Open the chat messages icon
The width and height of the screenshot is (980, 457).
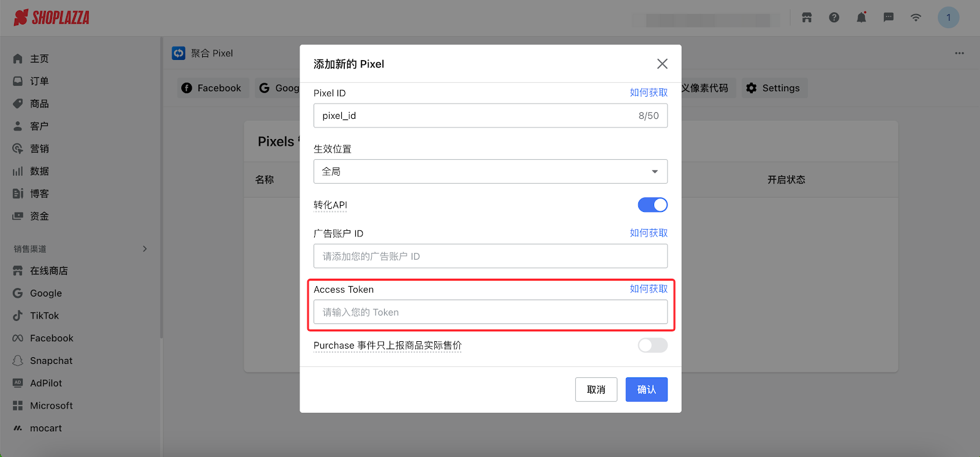tap(889, 18)
